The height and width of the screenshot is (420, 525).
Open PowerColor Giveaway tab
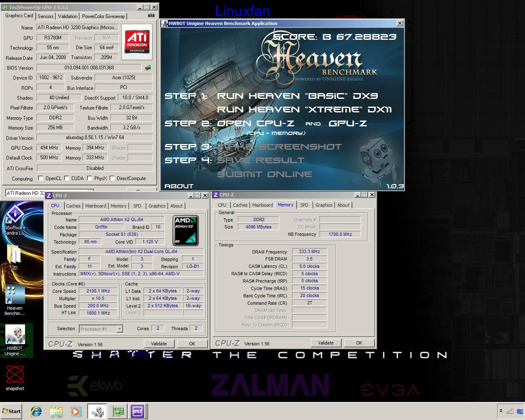pyautogui.click(x=103, y=16)
